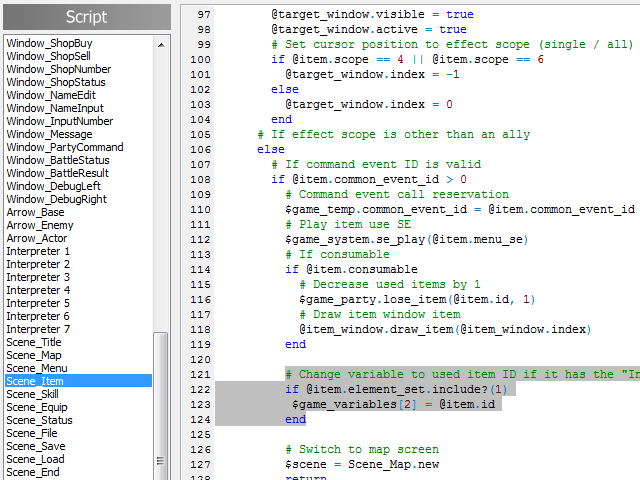
Task: Select Window_BattleResult entry
Action: pyautogui.click(x=57, y=173)
